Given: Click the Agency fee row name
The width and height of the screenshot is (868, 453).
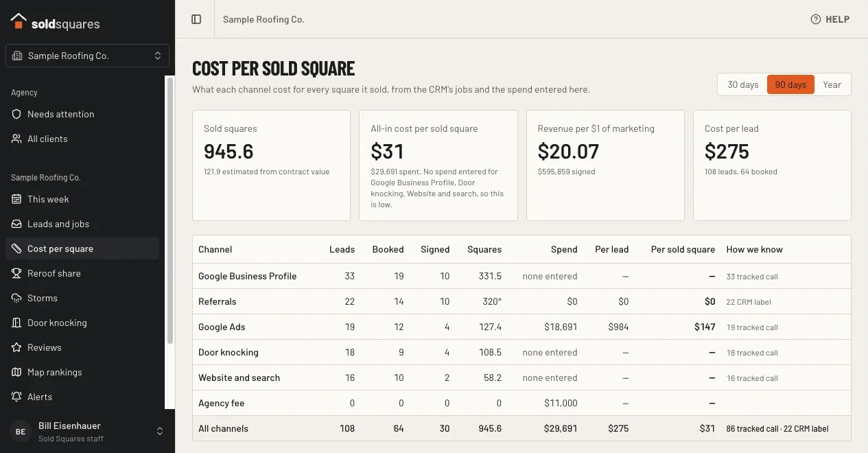Looking at the screenshot, I should tap(222, 403).
